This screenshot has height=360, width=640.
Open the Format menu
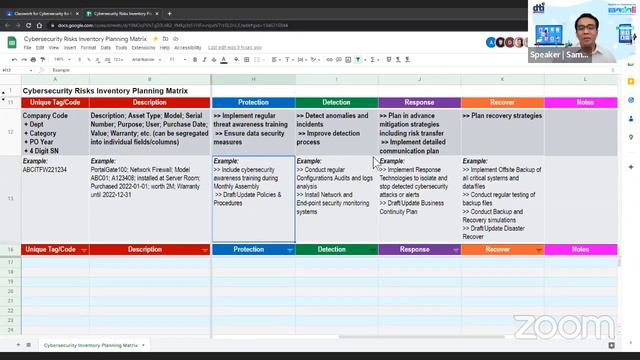(x=88, y=48)
